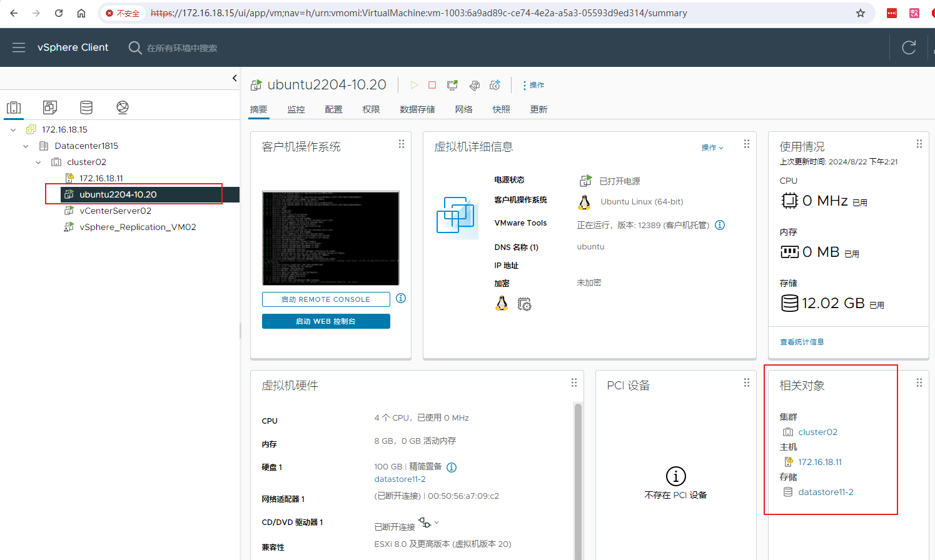Switch to Hosts and Clusters inventory view
Image resolution: width=935 pixels, height=560 pixels.
pos(14,107)
